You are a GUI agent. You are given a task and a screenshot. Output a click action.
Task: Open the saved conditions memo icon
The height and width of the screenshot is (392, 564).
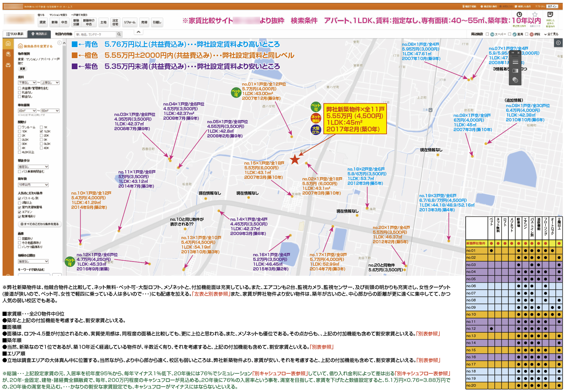(550, 15)
